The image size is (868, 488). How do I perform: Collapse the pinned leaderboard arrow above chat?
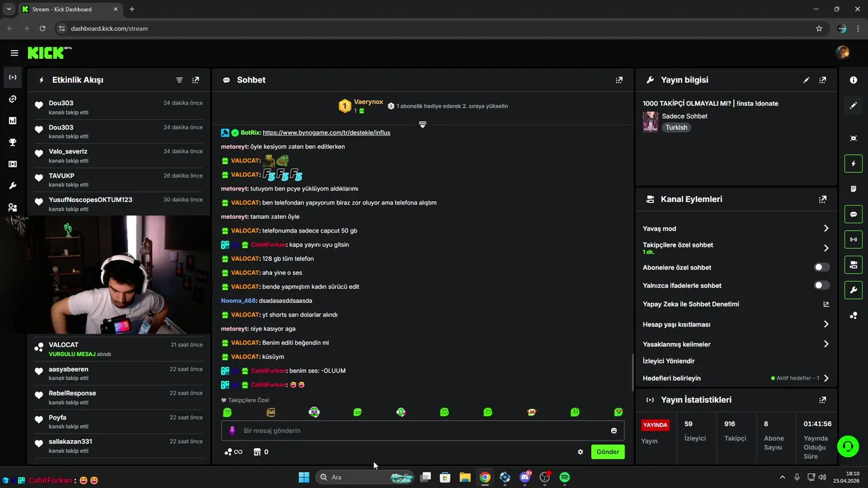click(x=422, y=125)
